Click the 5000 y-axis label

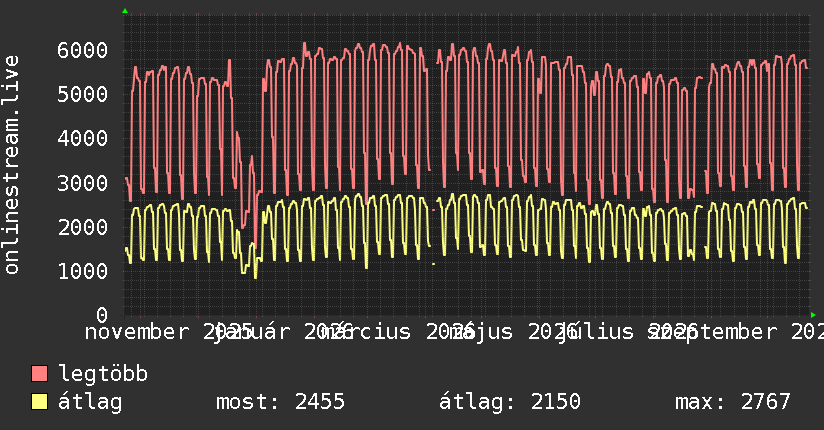83,95
